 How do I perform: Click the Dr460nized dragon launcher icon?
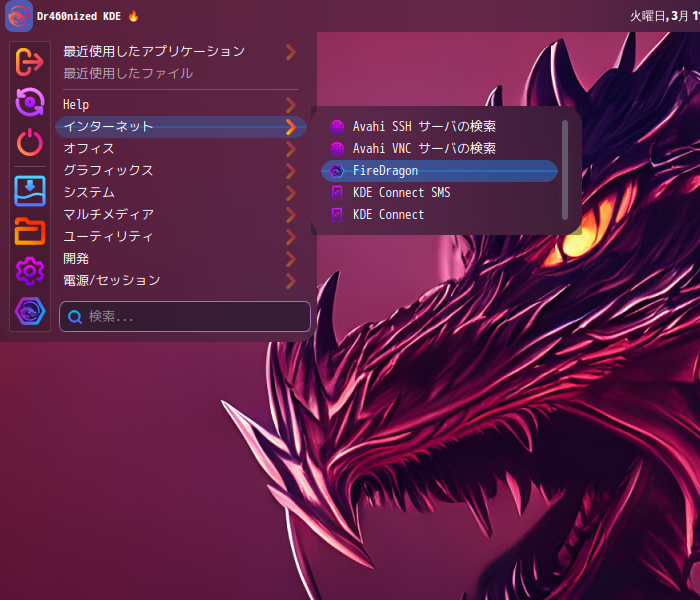pos(19,16)
